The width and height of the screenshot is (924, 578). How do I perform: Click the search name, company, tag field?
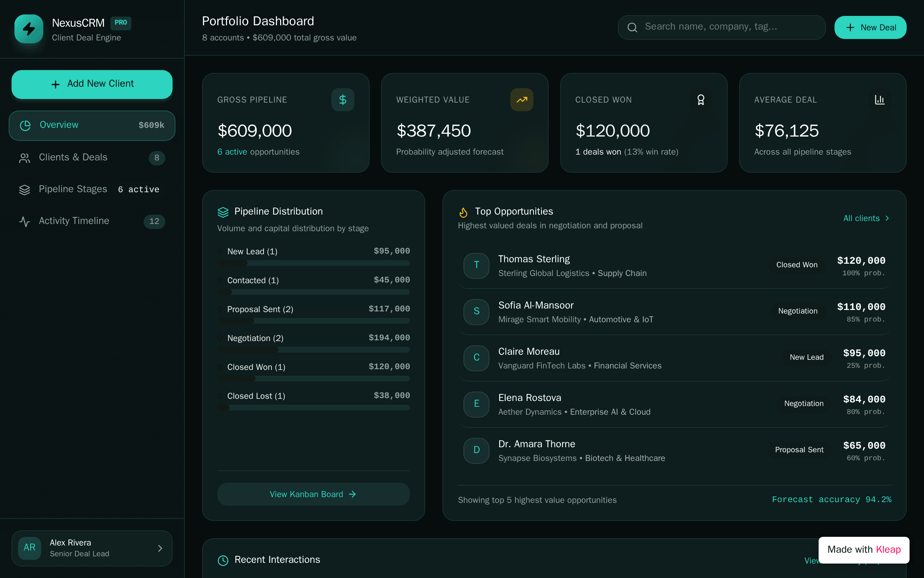pos(722,27)
